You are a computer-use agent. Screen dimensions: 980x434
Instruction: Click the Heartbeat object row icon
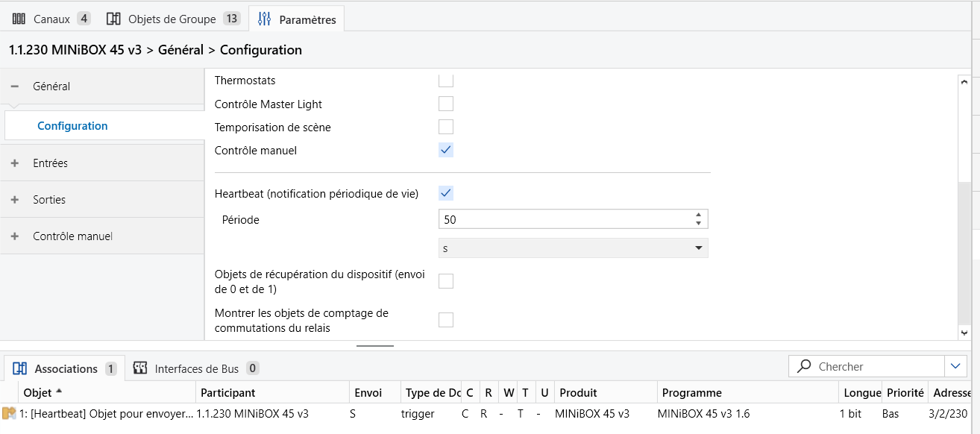coord(9,413)
